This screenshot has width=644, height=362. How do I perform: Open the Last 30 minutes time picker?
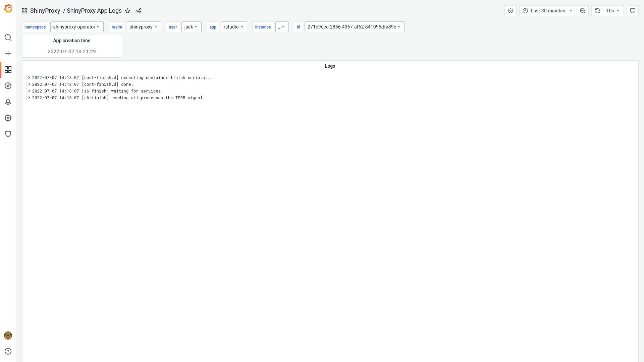[x=548, y=11]
